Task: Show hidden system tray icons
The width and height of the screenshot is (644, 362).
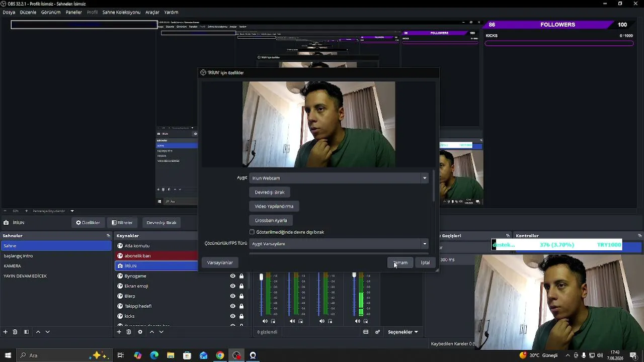Action: coord(568,355)
